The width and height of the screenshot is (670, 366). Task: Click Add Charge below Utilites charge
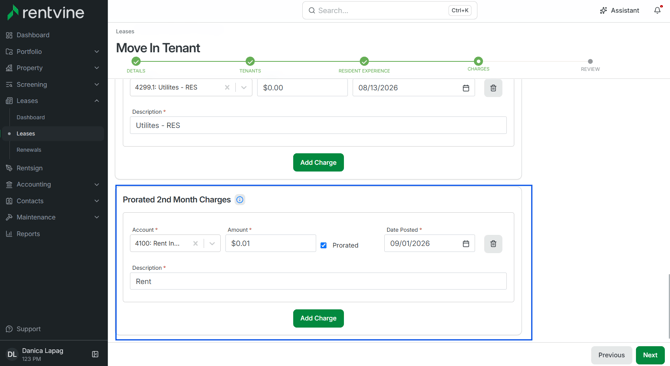[x=318, y=162]
